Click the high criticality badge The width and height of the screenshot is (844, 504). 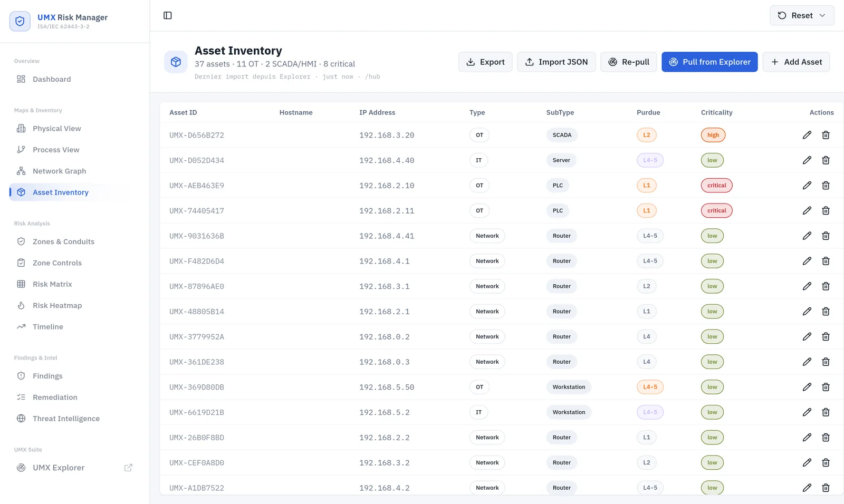(x=713, y=135)
